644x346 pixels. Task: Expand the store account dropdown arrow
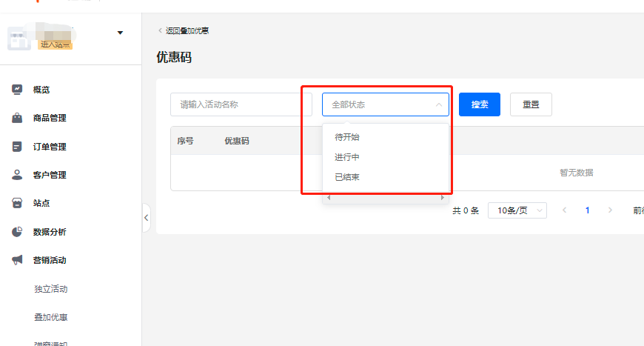point(120,33)
